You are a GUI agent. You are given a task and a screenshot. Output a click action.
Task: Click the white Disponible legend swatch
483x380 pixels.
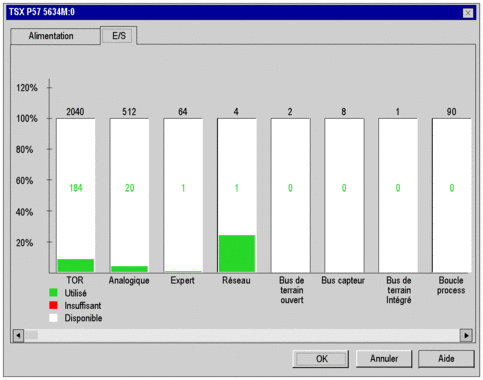click(53, 318)
